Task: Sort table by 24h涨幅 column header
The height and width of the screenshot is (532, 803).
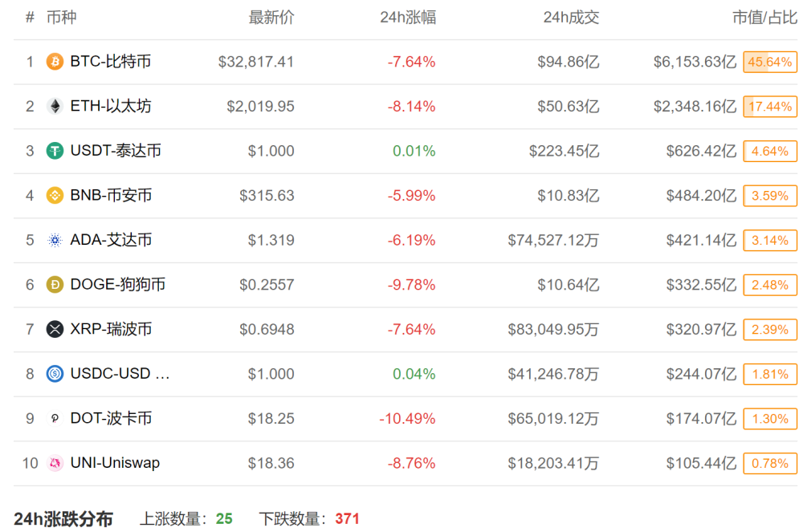Action: click(408, 18)
